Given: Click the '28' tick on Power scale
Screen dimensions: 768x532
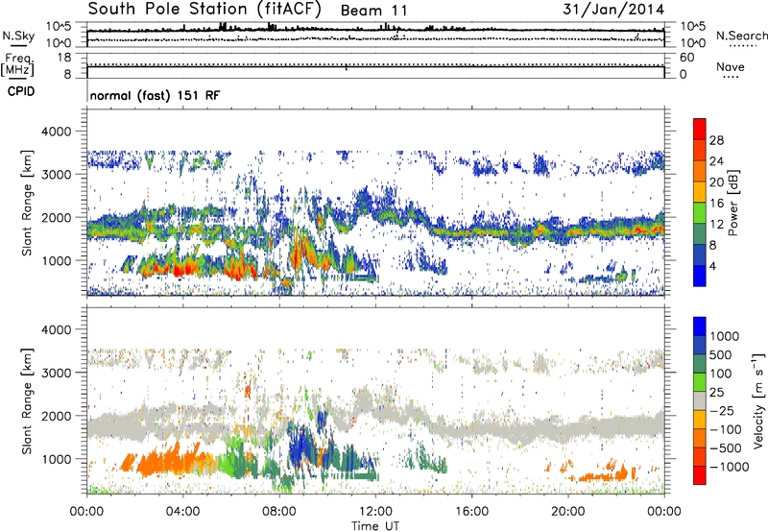Looking at the screenshot, I should (x=716, y=140).
